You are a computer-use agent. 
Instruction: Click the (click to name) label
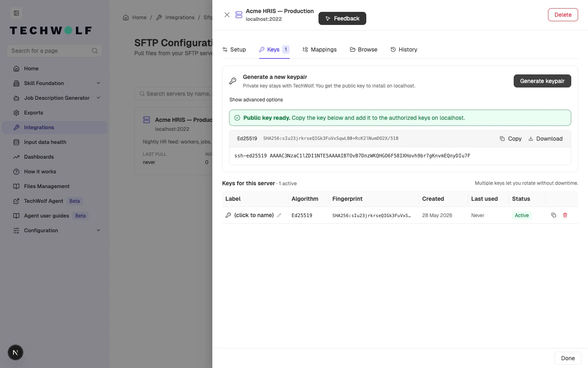point(254,215)
